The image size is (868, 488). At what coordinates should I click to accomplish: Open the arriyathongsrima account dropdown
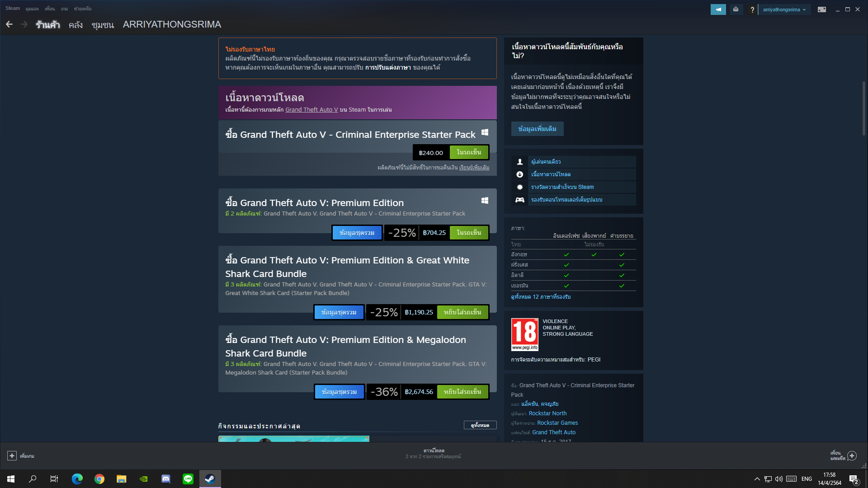tap(784, 9)
